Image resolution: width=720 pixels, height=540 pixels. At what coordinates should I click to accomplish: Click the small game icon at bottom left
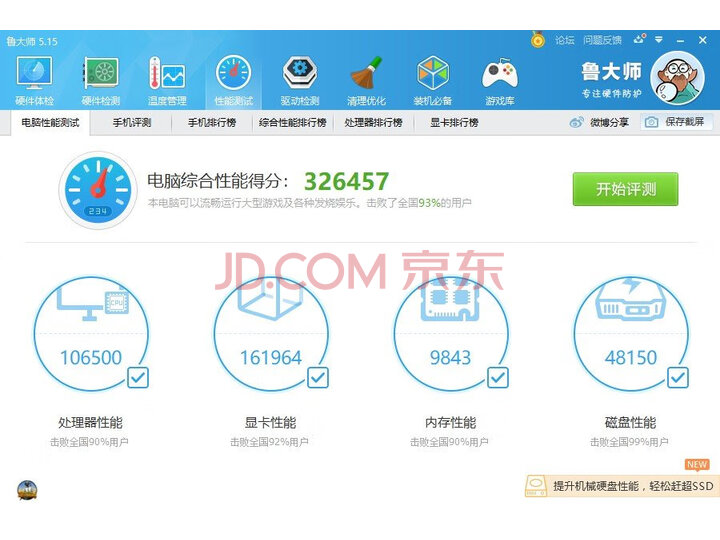[x=27, y=490]
